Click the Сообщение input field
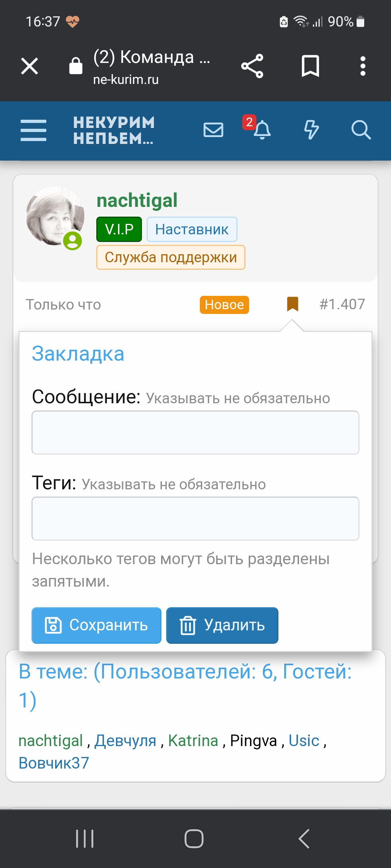The width and height of the screenshot is (391, 868). (x=195, y=433)
